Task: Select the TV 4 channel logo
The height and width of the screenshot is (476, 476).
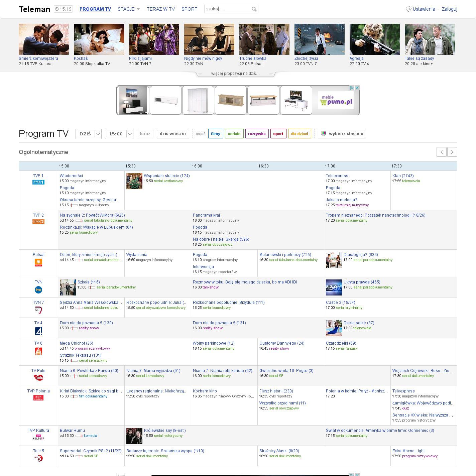Action: (38, 331)
